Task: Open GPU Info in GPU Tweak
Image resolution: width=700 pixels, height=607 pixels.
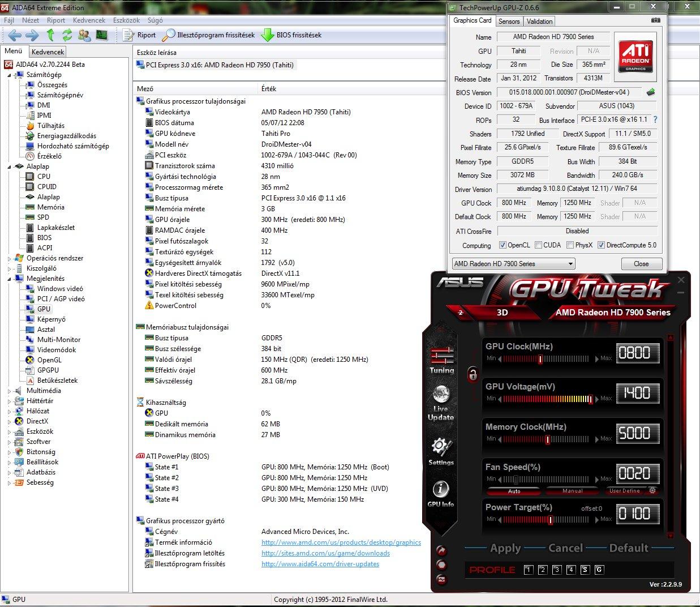Action: coord(441,493)
